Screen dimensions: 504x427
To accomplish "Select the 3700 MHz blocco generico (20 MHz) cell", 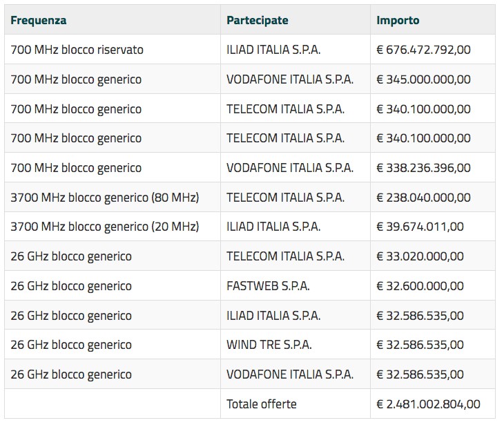I will coord(113,227).
